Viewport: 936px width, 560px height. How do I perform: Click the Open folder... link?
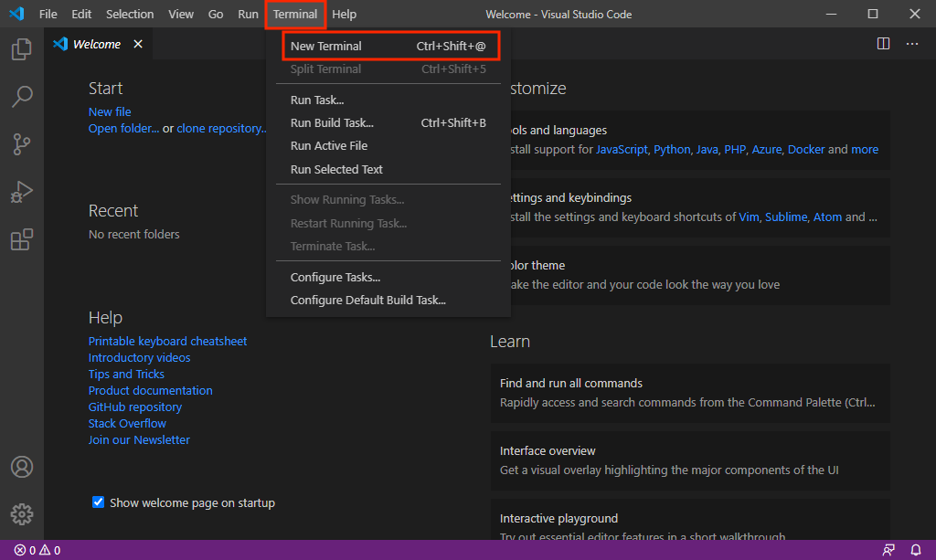[123, 128]
